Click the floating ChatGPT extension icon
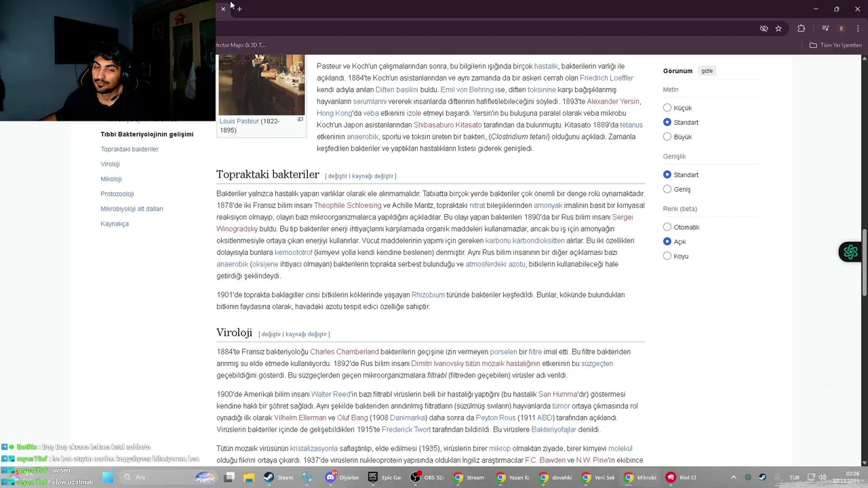 click(850, 252)
